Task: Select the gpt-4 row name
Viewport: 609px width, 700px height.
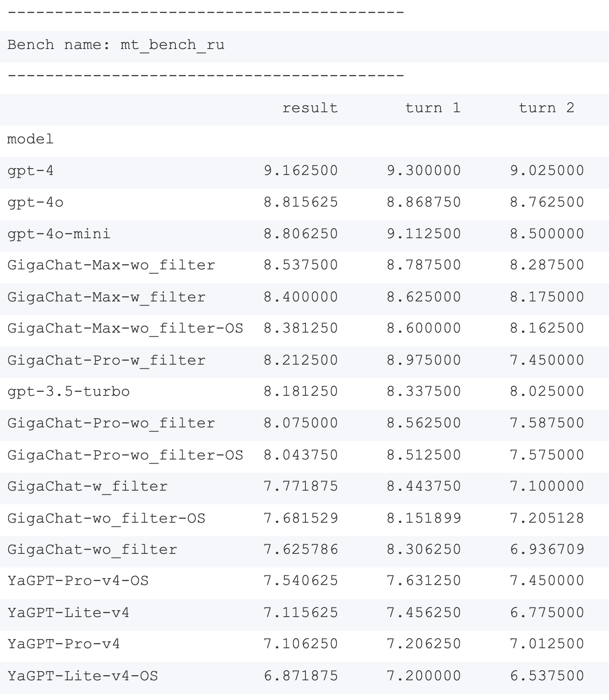Action: tap(30, 171)
